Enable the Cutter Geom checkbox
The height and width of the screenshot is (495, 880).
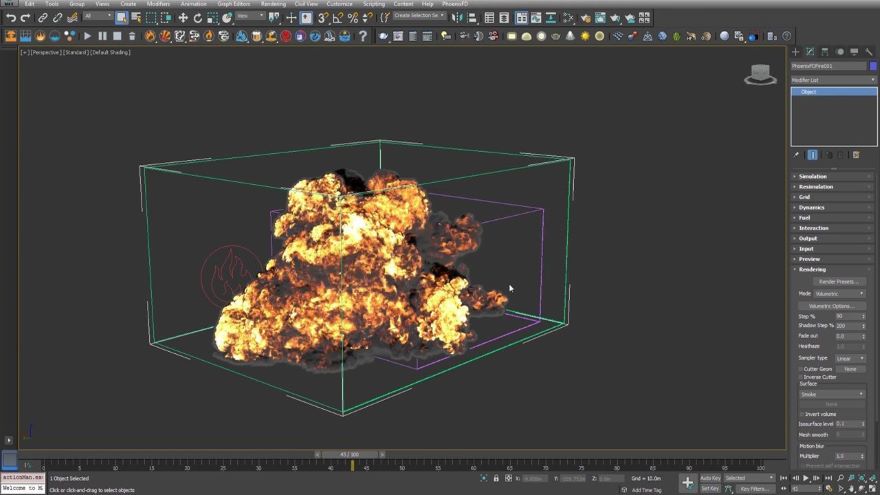click(802, 369)
